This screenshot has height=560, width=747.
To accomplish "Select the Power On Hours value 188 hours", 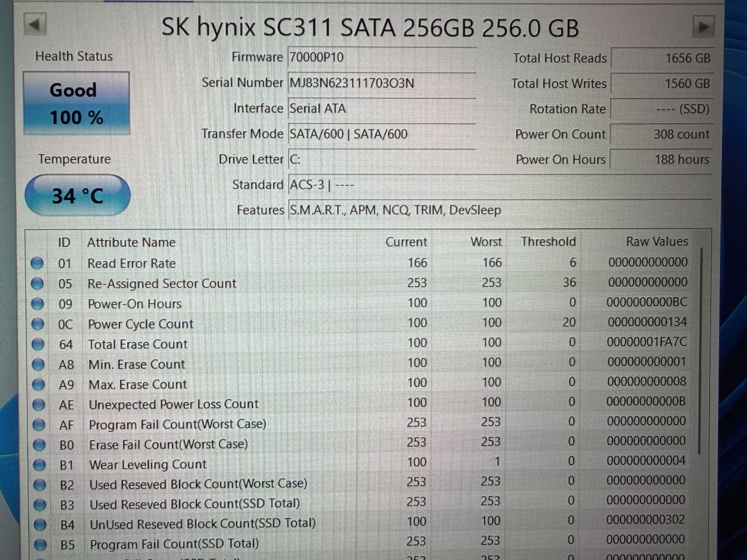I will pyautogui.click(x=662, y=160).
